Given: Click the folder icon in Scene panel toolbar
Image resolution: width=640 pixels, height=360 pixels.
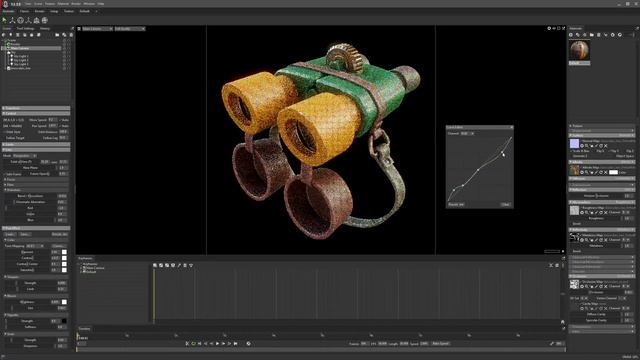Looking at the screenshot, I should 57,35.
